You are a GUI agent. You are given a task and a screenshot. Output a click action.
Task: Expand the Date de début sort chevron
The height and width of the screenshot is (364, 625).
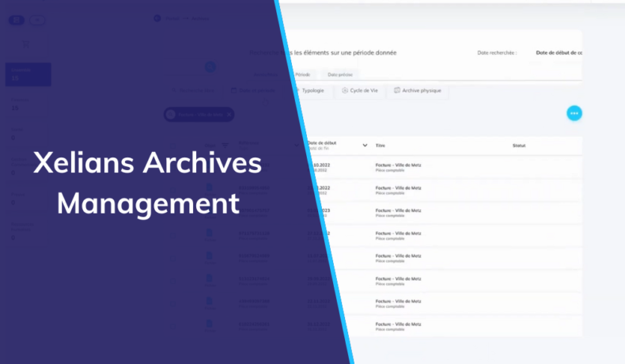click(x=365, y=146)
